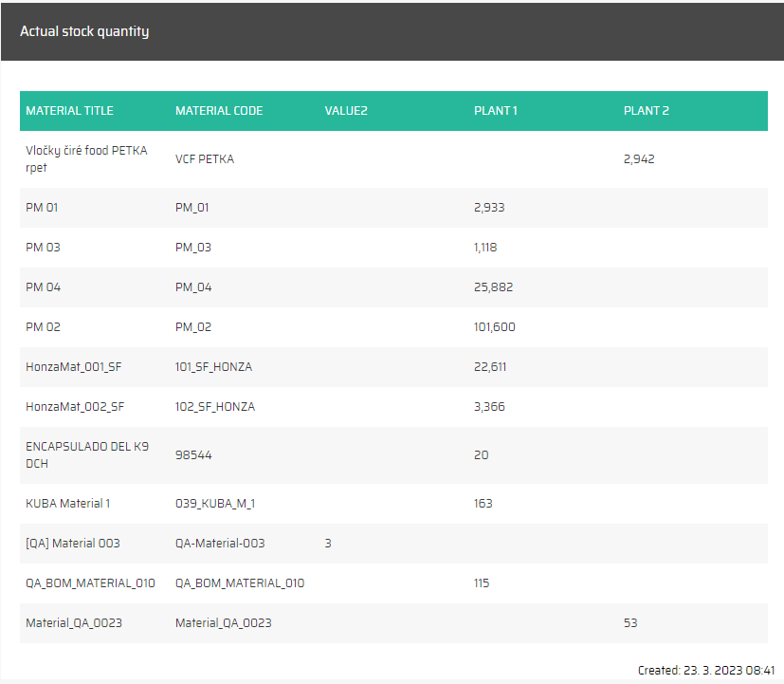Select the 1,118 quantity for PM 03
784x684 pixels.
[x=485, y=248]
